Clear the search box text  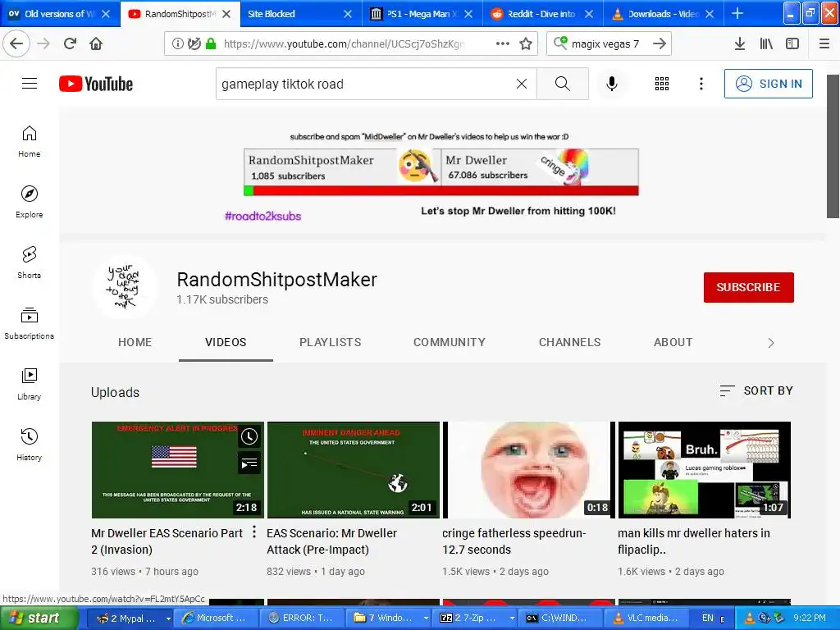point(521,84)
